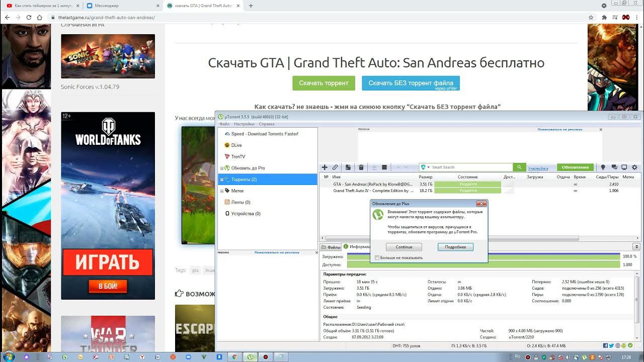
Task: Click the green search magnifier button
Action: pyautogui.click(x=519, y=167)
